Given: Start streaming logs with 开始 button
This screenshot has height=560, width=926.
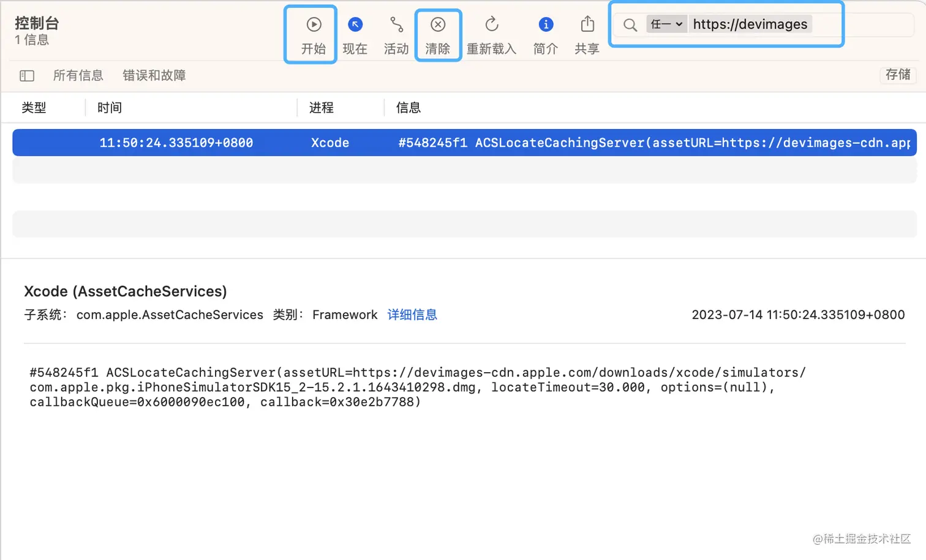Looking at the screenshot, I should pyautogui.click(x=314, y=35).
